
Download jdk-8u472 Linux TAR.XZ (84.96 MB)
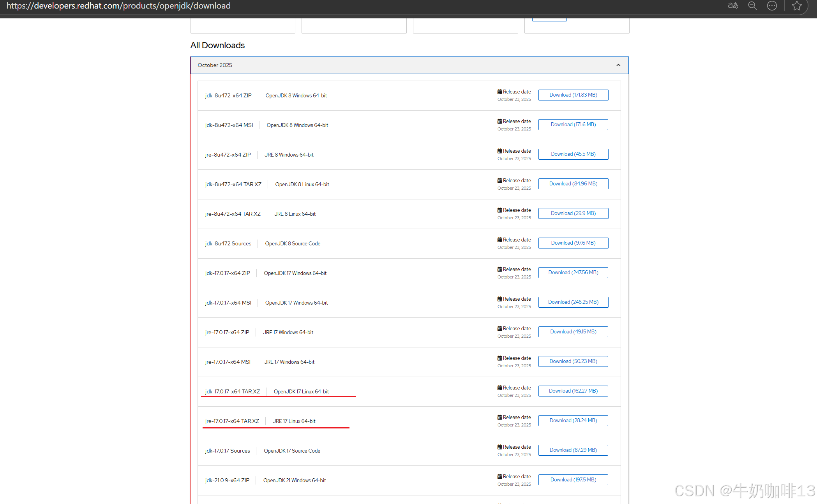coord(573,184)
